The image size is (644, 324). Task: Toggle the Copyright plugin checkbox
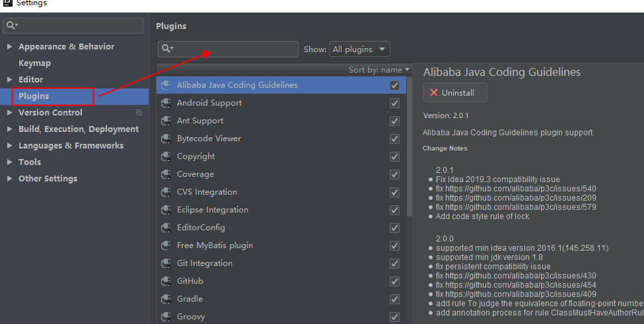(394, 156)
